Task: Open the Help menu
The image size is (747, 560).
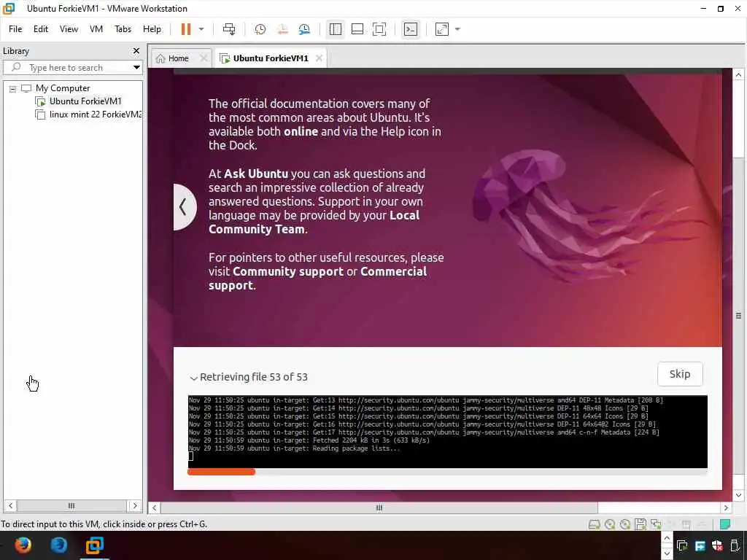Action: 152,29
